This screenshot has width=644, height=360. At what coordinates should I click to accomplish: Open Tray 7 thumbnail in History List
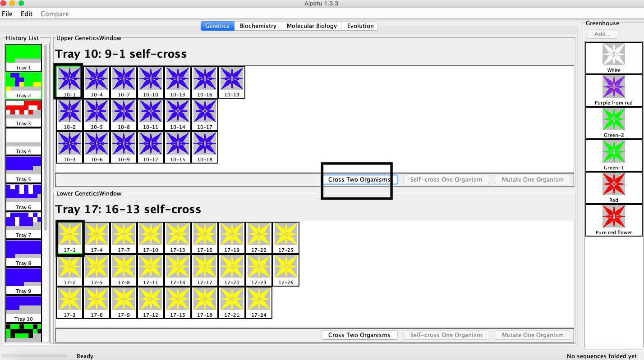point(23,225)
